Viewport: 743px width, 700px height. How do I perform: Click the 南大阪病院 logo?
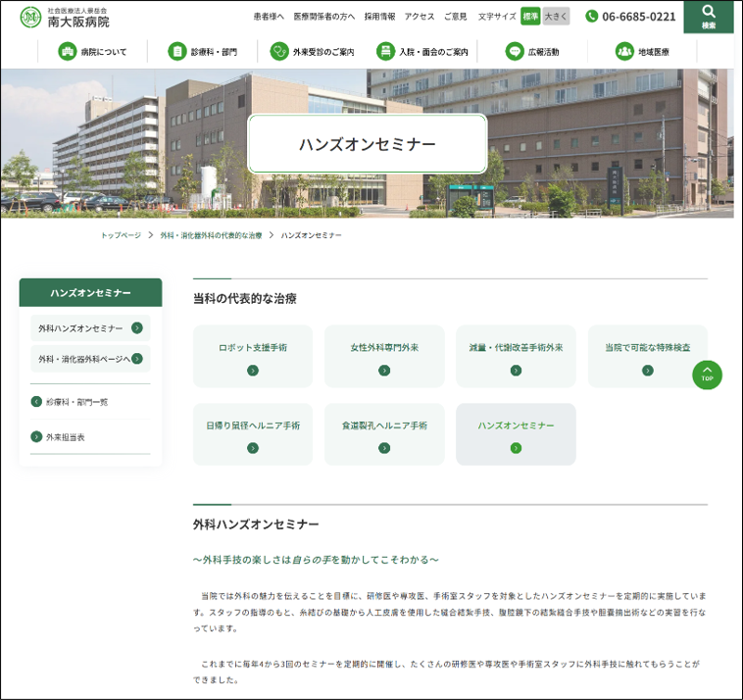pos(65,17)
